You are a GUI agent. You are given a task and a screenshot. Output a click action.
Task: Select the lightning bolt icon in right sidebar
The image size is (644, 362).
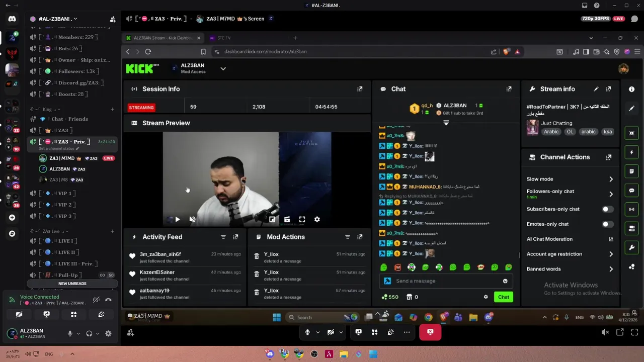(x=631, y=152)
